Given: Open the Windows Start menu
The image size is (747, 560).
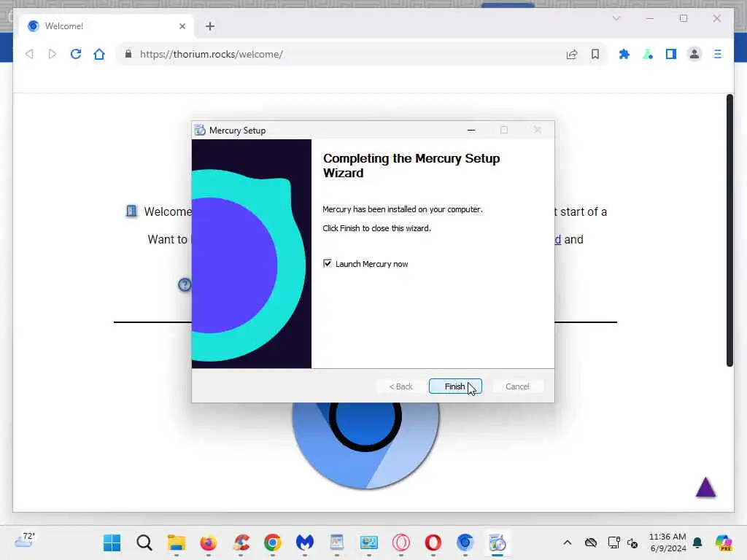Looking at the screenshot, I should [x=112, y=542].
